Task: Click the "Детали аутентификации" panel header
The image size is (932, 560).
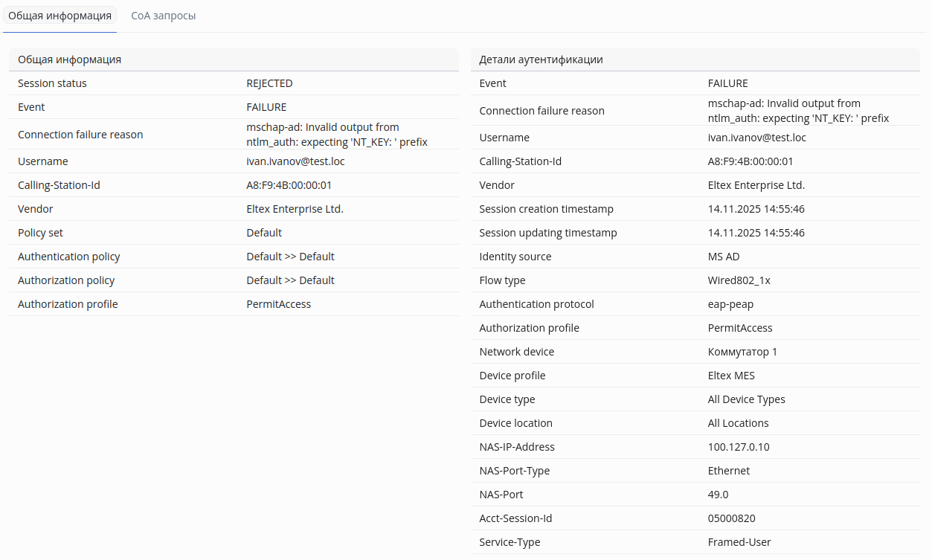Action: (x=541, y=59)
